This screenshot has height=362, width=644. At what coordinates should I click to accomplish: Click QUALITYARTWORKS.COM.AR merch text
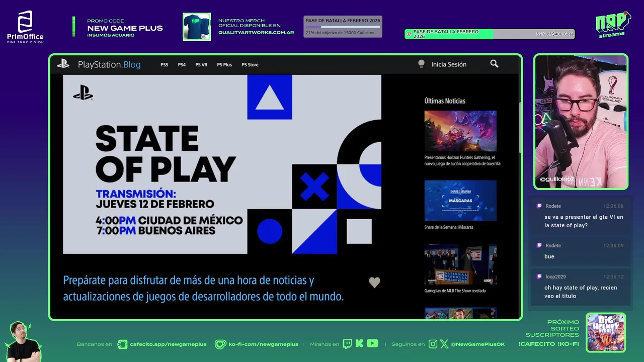coord(256,32)
